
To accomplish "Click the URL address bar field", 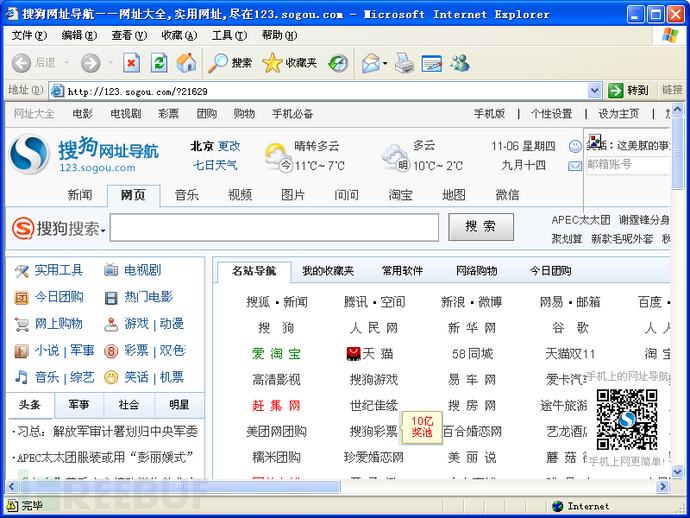I will (327, 91).
